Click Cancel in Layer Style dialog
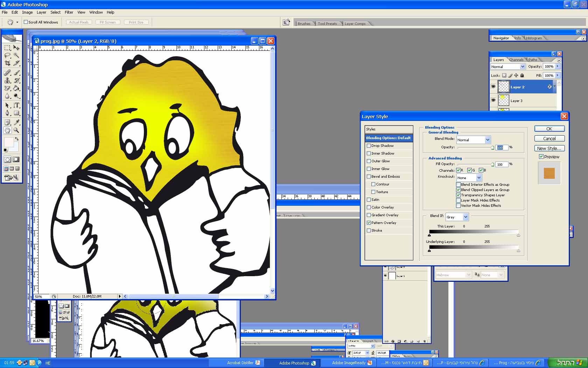The image size is (588, 368). click(549, 138)
